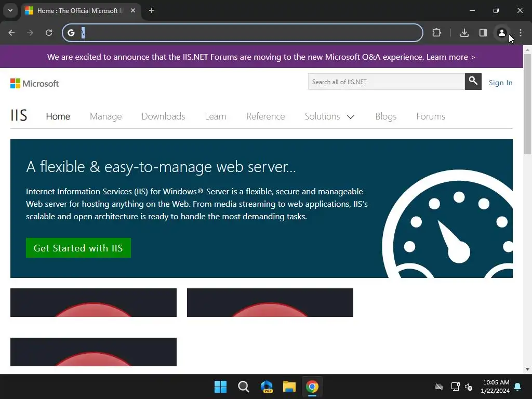Screen dimensions: 532x399
Task: Open the tab search dropdown arrow
Action: pyautogui.click(x=10, y=10)
